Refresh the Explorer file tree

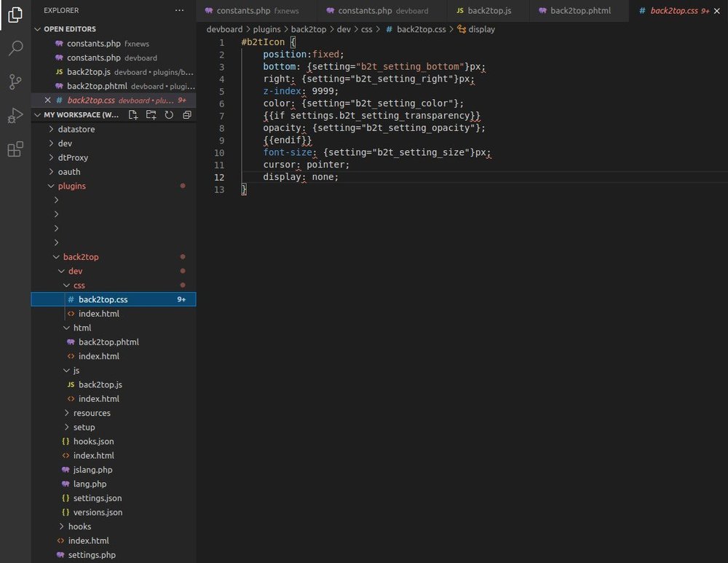tap(169, 115)
